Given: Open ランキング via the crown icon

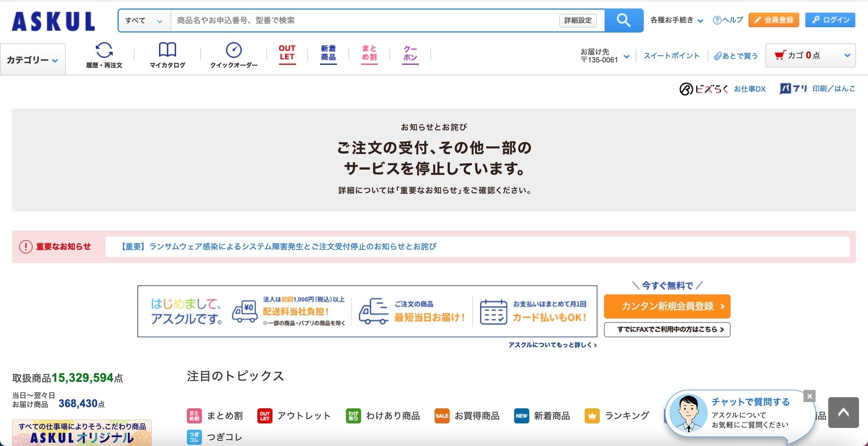Looking at the screenshot, I should 592,416.
